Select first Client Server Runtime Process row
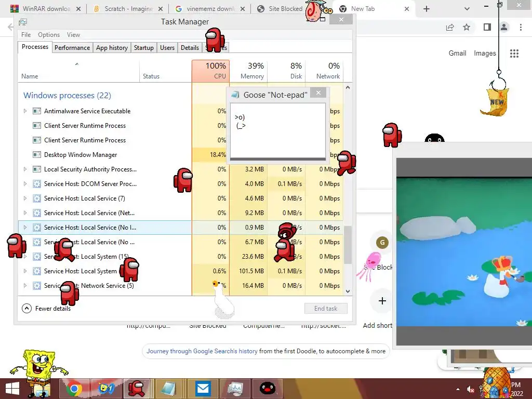Image resolution: width=532 pixels, height=399 pixels. (x=85, y=126)
